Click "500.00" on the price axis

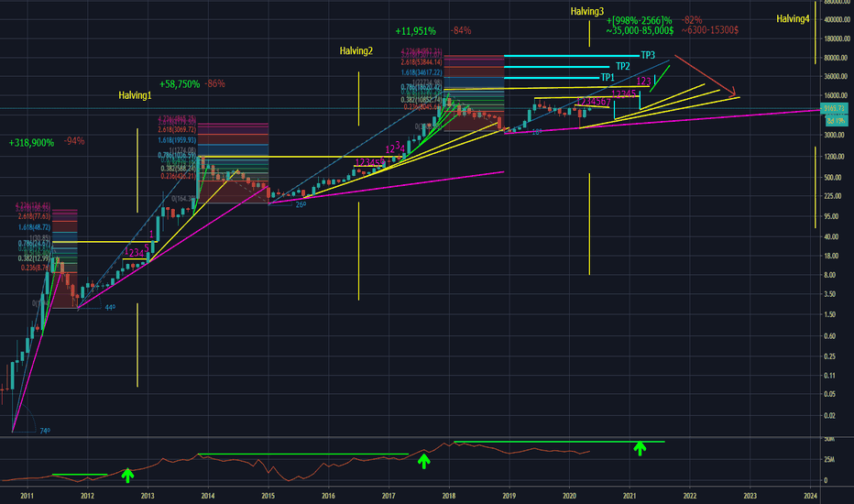[x=833, y=178]
